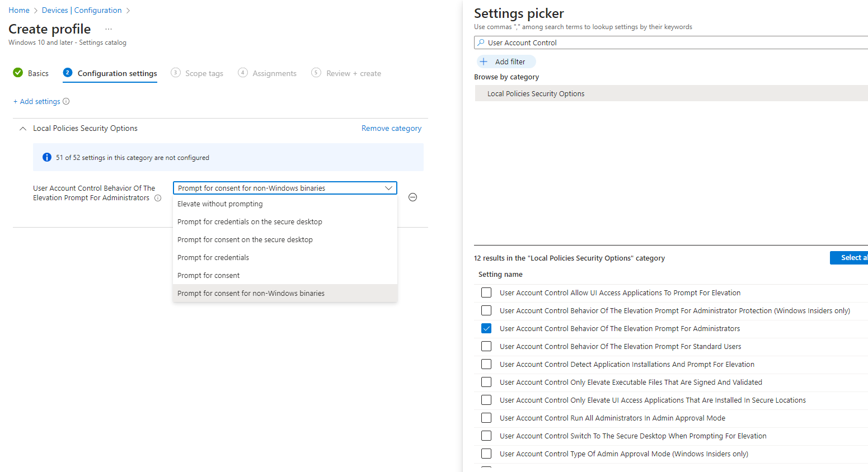Choose Elevate without prompting from the dropdown
The width and height of the screenshot is (868, 472).
click(x=219, y=204)
